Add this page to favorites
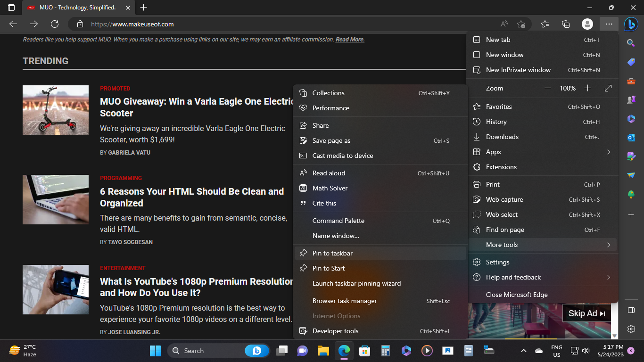Viewport: 644px width, 362px height. pyautogui.click(x=521, y=24)
